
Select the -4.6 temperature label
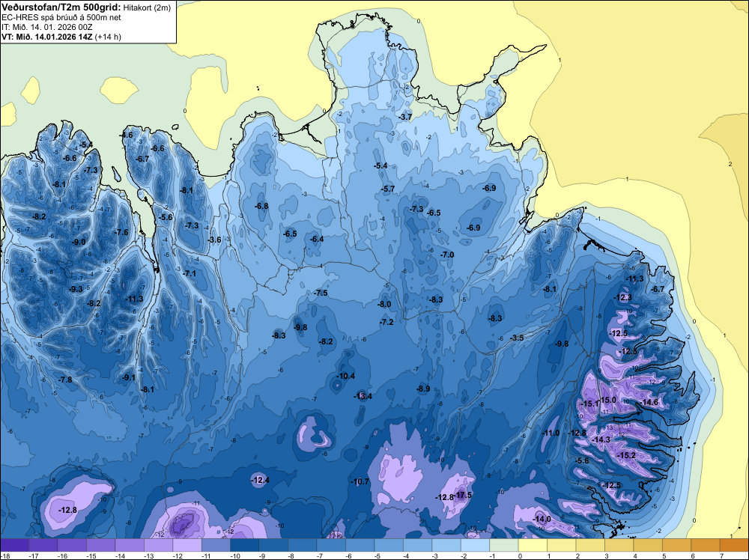127,135
